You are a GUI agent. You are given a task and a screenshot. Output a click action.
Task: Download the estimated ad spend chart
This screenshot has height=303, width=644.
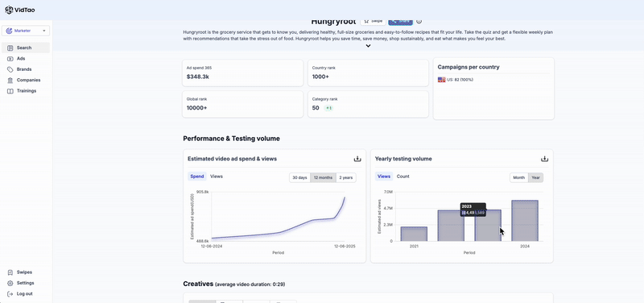(x=357, y=159)
